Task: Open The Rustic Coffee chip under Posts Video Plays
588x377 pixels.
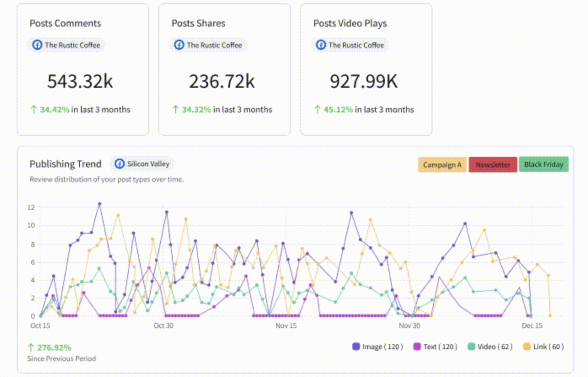Action: (x=350, y=45)
